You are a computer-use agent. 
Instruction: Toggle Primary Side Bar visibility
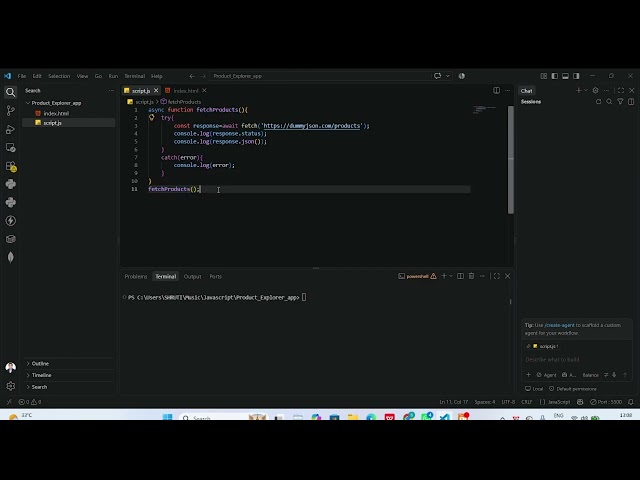coord(555,76)
